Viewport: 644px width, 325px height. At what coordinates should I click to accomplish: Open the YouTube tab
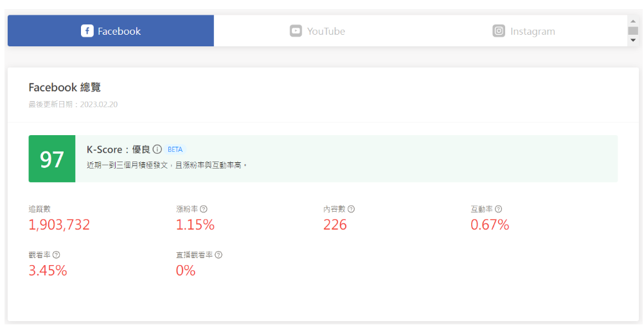318,31
